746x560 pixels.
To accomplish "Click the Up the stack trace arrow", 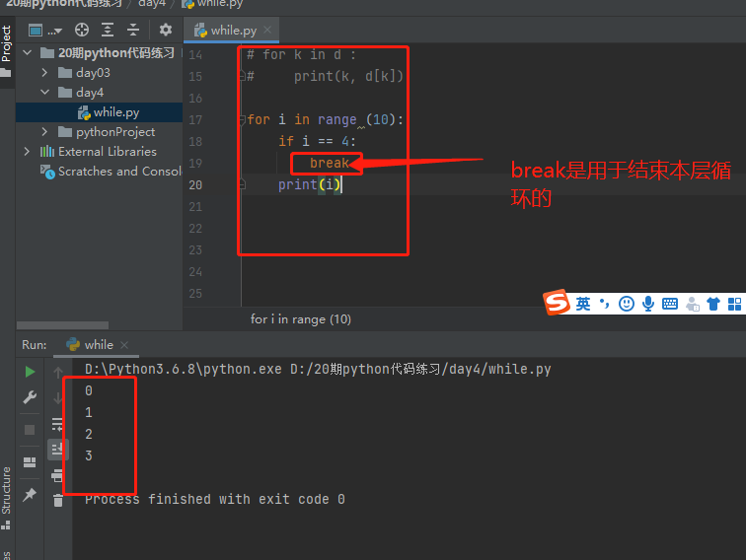I will click(x=58, y=373).
